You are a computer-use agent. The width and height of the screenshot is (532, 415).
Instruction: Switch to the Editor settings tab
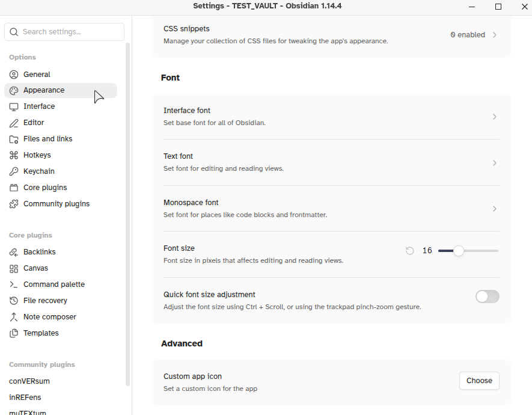point(61,123)
